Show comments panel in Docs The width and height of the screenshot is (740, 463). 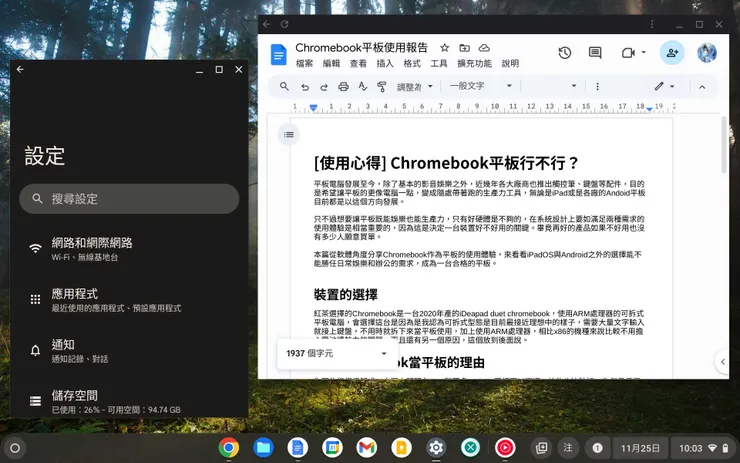[595, 53]
